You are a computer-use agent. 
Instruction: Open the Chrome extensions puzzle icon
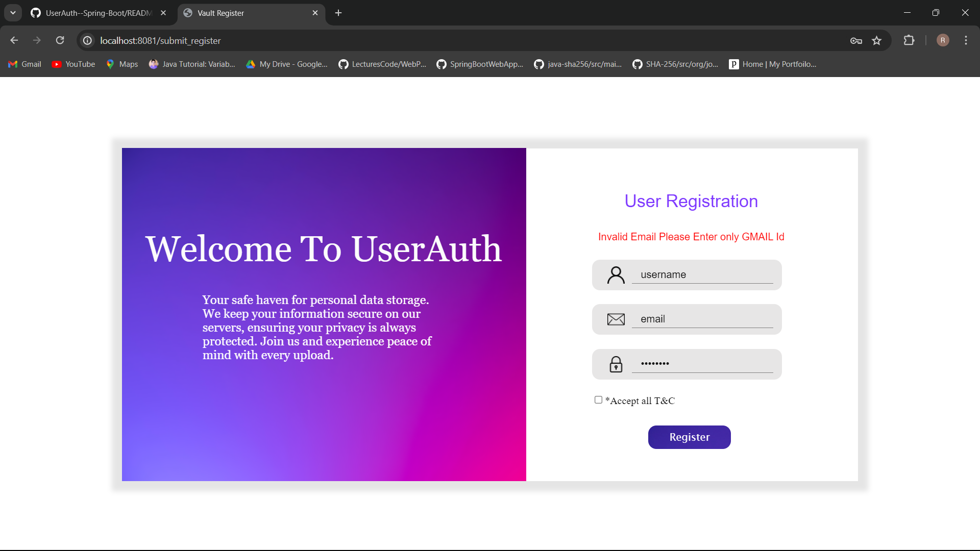click(910, 40)
